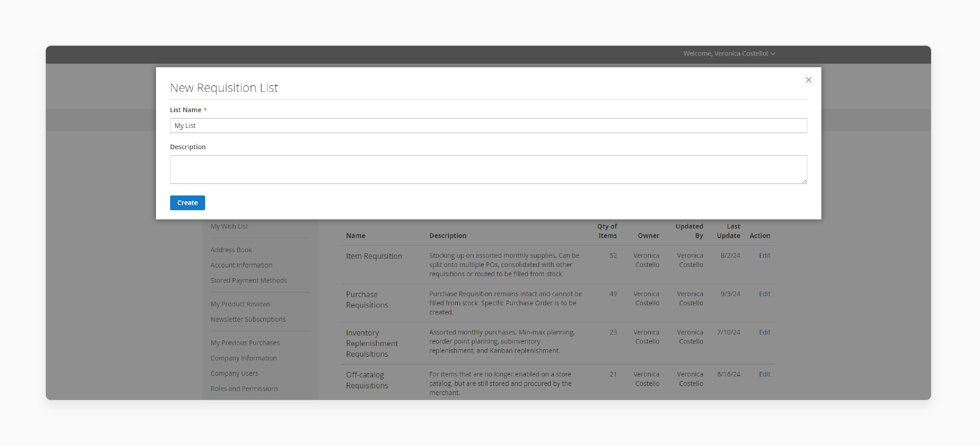Select the 8/2/24 date cell
Viewport: 980px width, 446px height.
coord(730,255)
